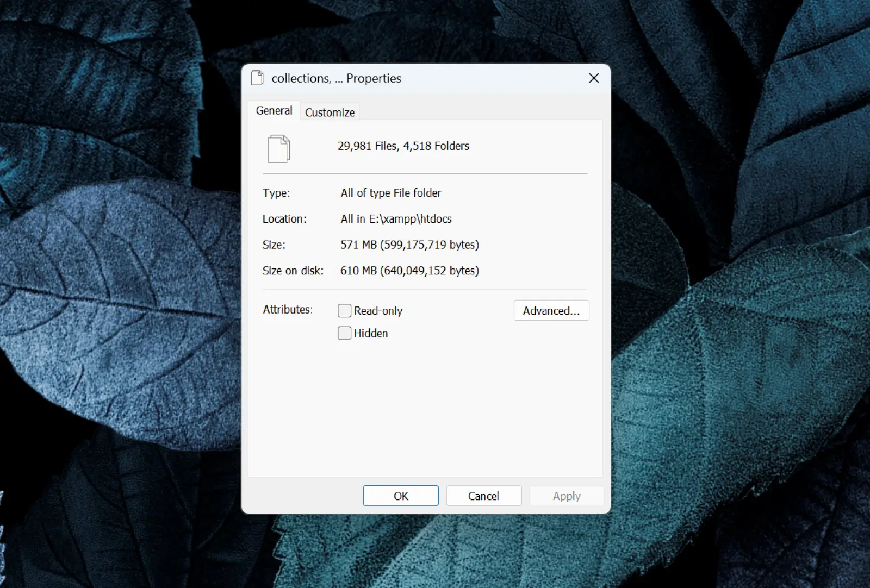Close the Properties dialog with the X

594,78
